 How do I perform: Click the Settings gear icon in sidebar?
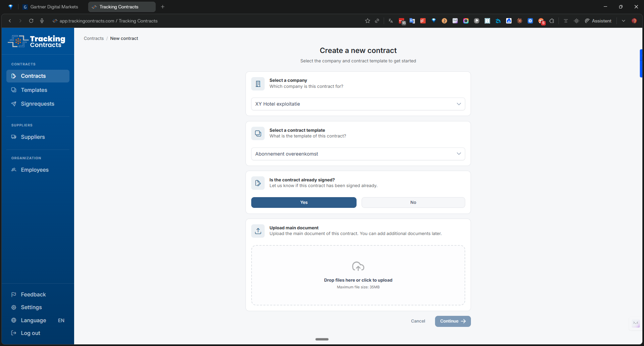[x=14, y=307]
